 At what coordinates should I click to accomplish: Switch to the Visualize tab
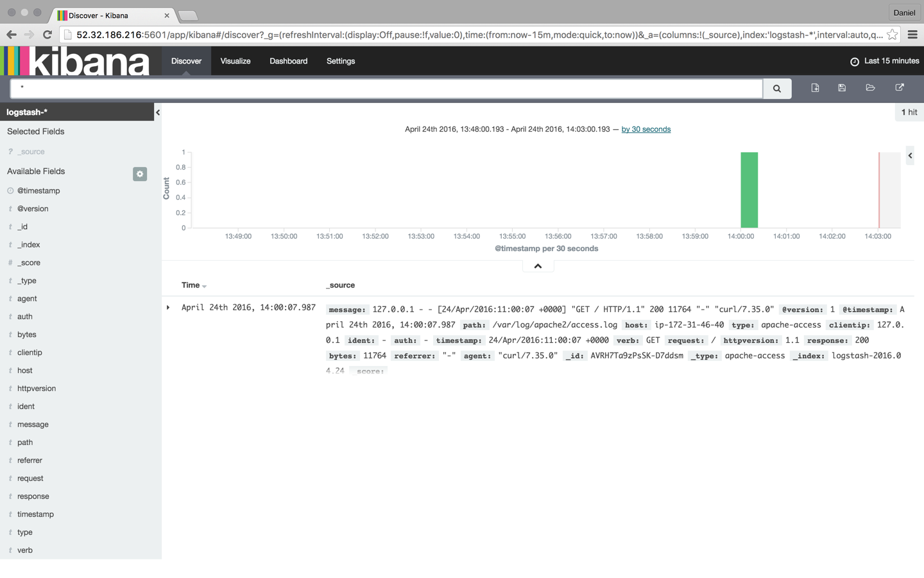pyautogui.click(x=235, y=61)
